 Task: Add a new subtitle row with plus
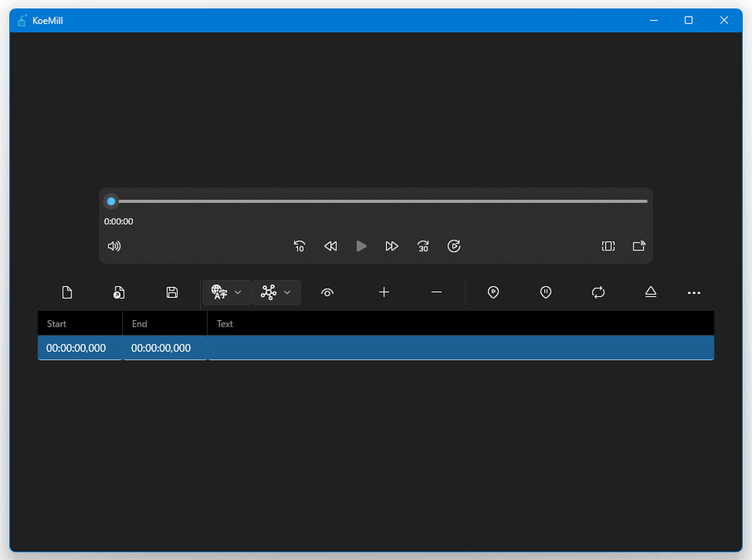pyautogui.click(x=383, y=292)
